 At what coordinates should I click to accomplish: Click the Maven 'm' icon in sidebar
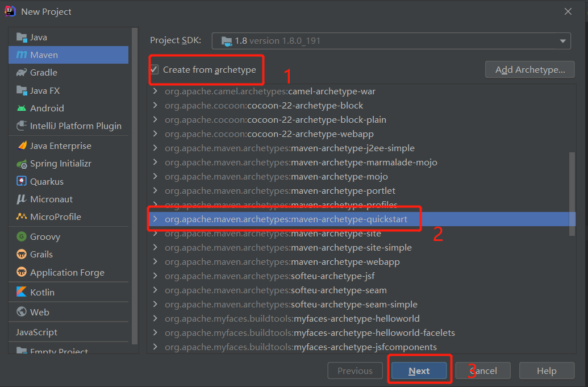pos(22,55)
